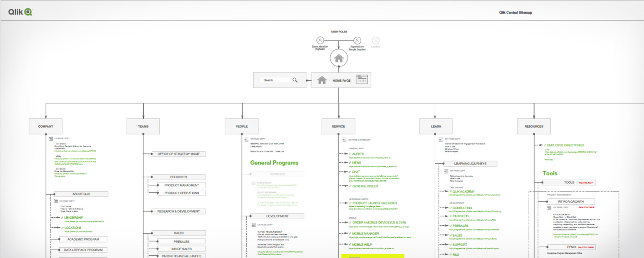The width and height of the screenshot is (644, 258).
Task: Follow the MOBILE HELP link
Action: [362, 245]
